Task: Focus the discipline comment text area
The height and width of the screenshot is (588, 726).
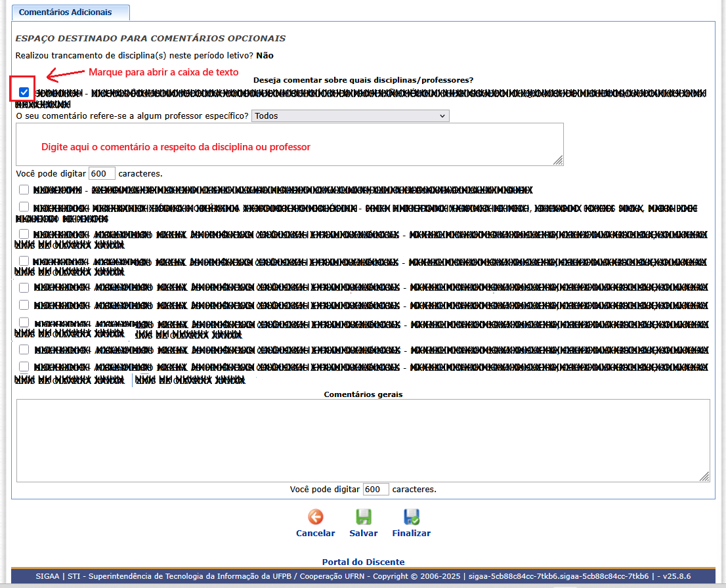Action: pos(289,144)
